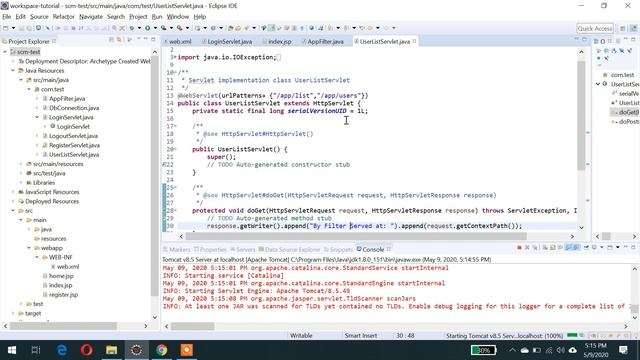This screenshot has height=360, width=640.
Task: Click Remove Launch in the console toolbar
Action: coord(527,247)
